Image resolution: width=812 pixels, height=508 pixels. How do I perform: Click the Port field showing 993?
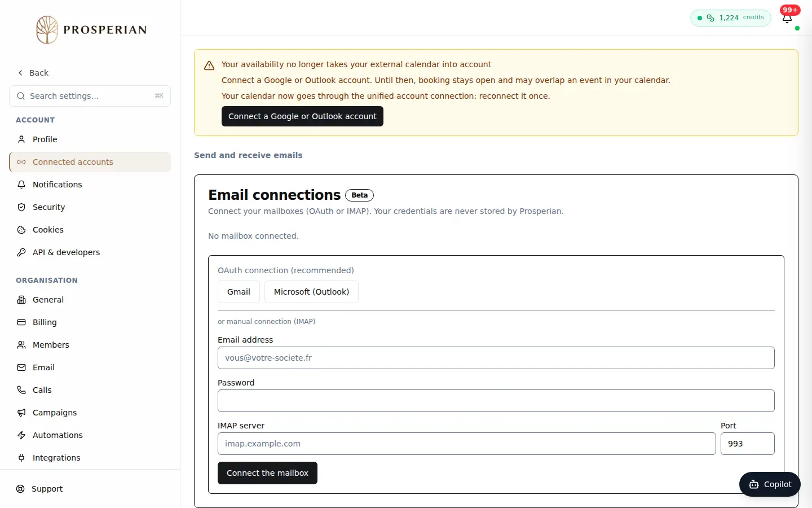(748, 444)
